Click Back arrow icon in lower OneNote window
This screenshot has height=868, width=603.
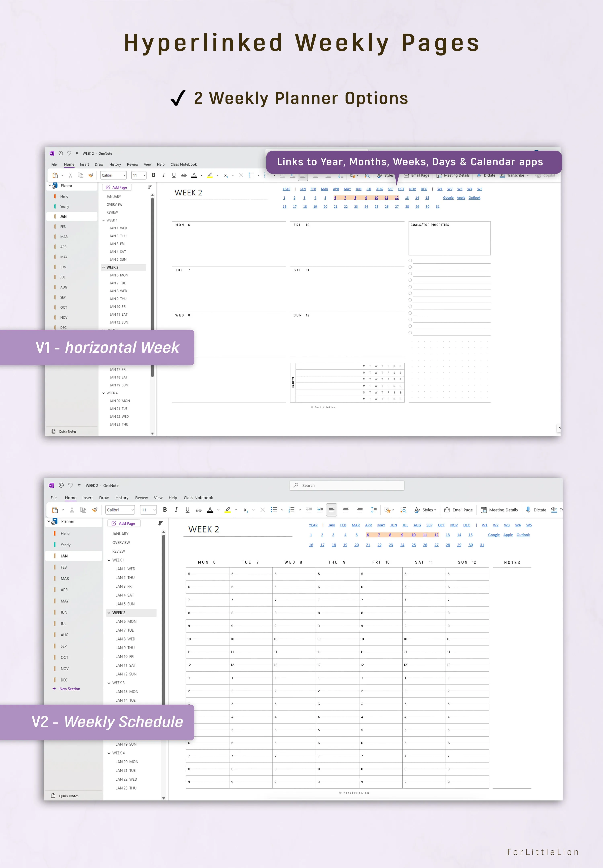pyautogui.click(x=61, y=485)
